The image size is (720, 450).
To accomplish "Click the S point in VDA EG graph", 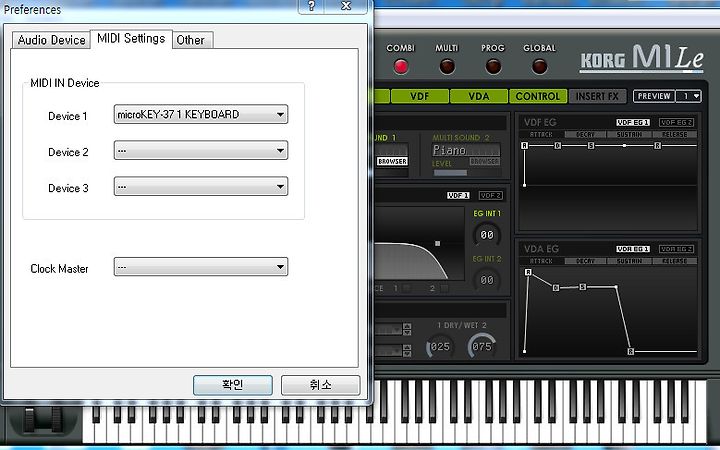I will click(x=582, y=287).
